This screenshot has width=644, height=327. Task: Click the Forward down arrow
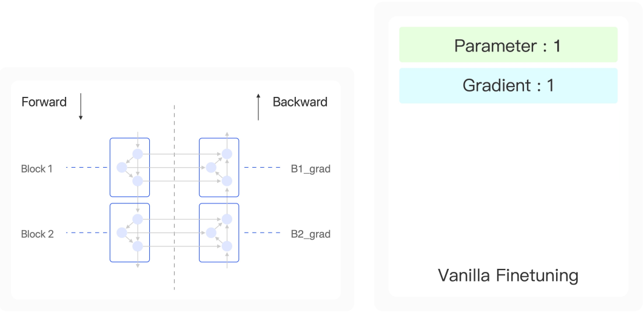point(81,107)
